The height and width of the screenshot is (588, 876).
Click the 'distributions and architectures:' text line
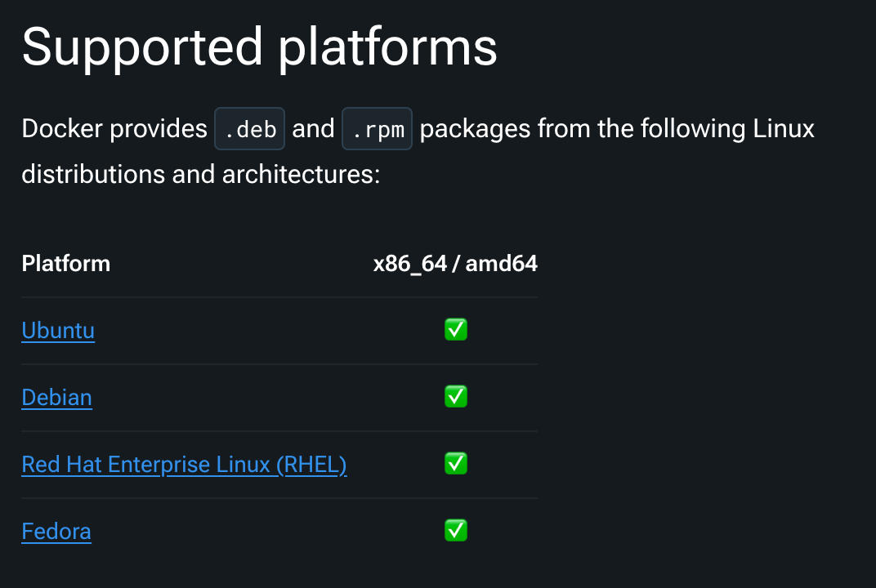click(x=200, y=174)
